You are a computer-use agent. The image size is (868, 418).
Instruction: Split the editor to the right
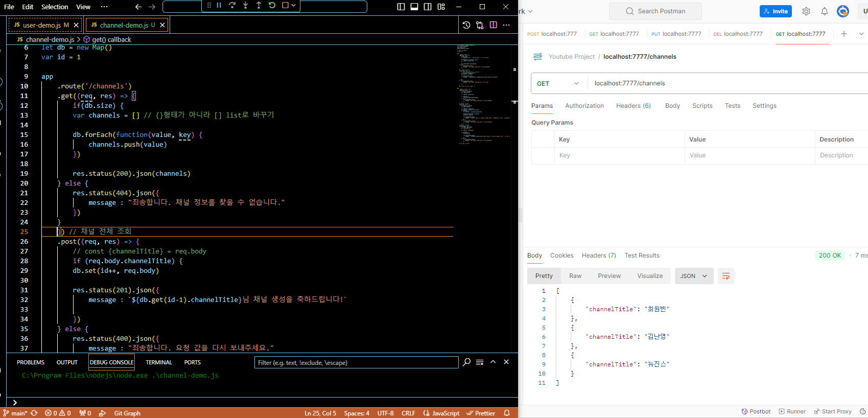[493, 25]
